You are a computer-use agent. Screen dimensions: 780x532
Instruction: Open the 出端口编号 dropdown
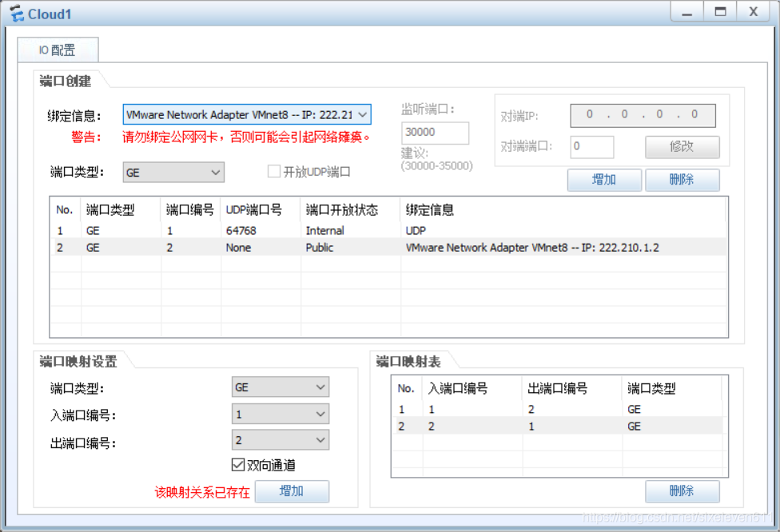click(280, 440)
